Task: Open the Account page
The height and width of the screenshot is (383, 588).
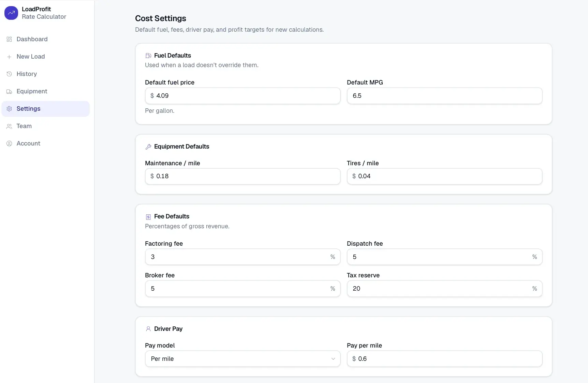Action: [x=46, y=143]
